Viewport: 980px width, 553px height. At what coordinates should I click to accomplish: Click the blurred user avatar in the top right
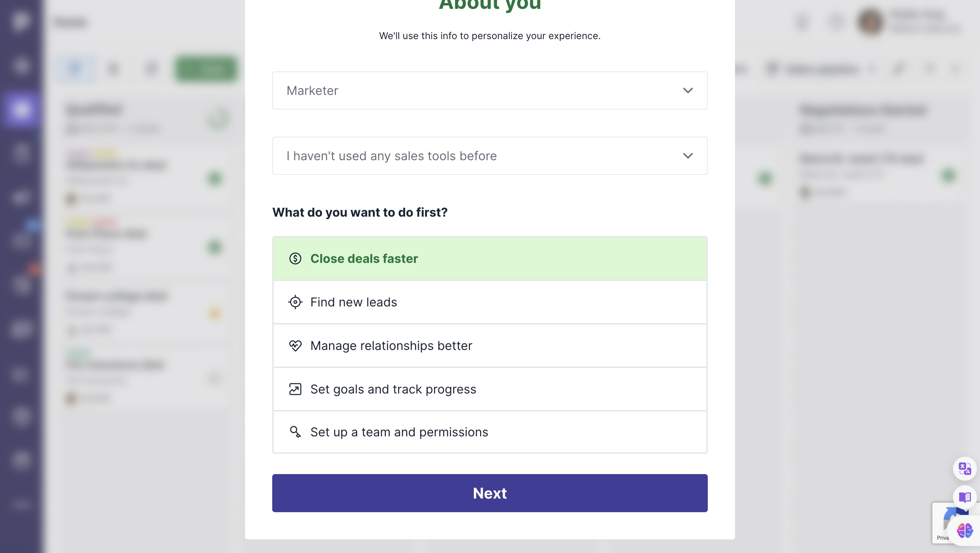click(871, 22)
